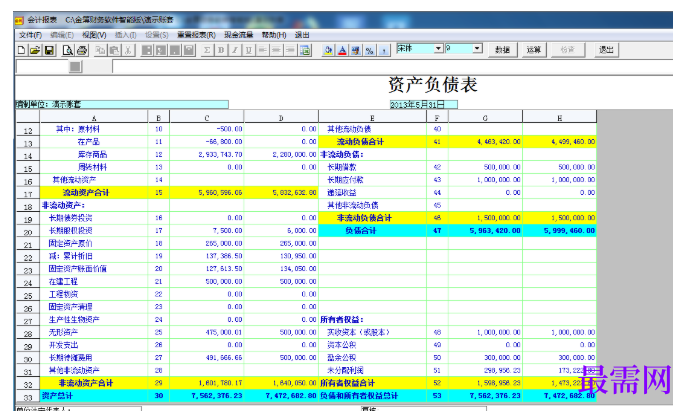Open the font name dropdown

(x=438, y=48)
